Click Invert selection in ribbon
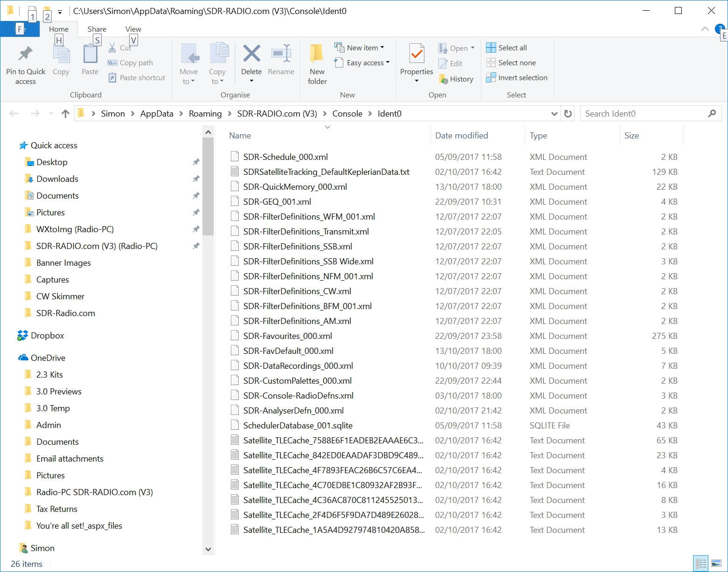The image size is (728, 572). [x=516, y=78]
